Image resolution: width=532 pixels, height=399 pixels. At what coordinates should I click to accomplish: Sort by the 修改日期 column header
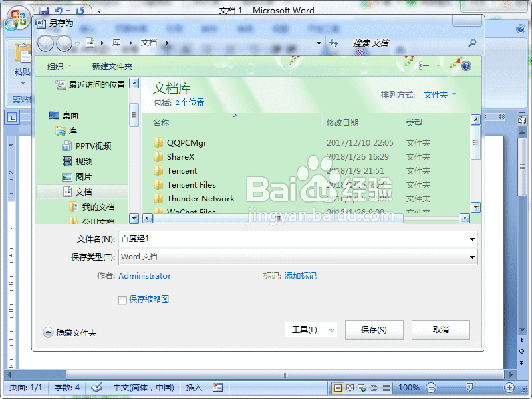pos(342,122)
